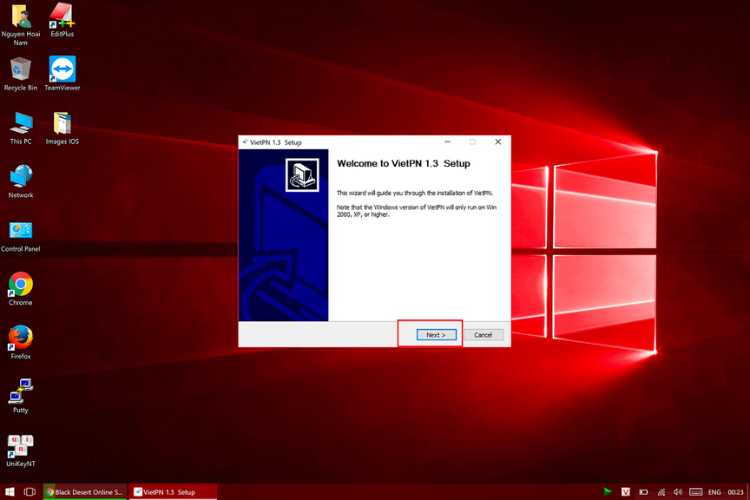The height and width of the screenshot is (500, 750).
Task: Change ENG input language in tray
Action: click(x=715, y=492)
